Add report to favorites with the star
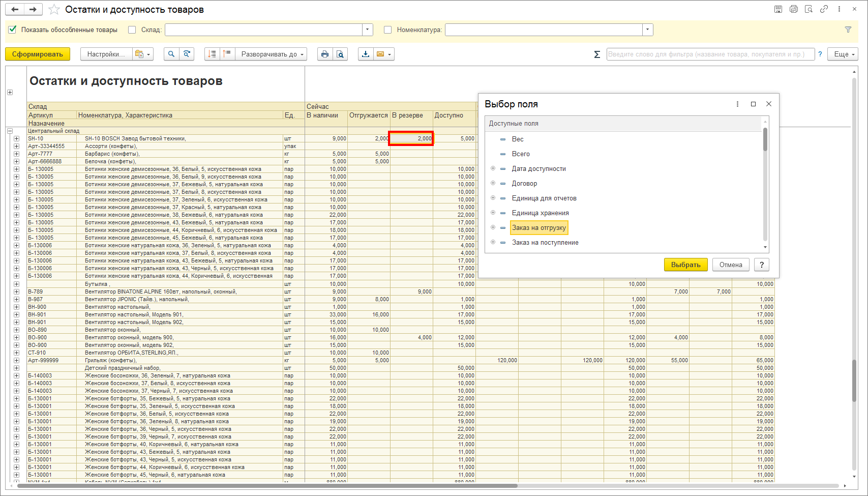Viewport: 868px width, 496px height. 53,10
